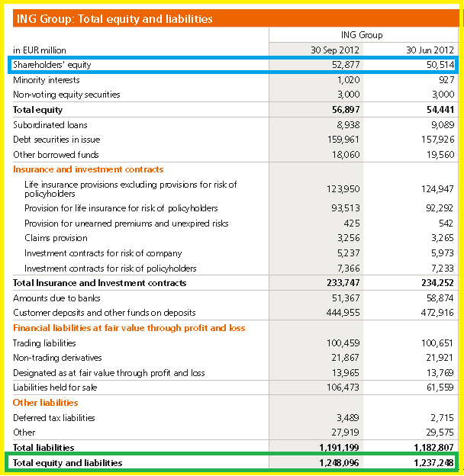The height and width of the screenshot is (476, 464).
Task: Click the 'Insurance and investment contracts' orange heading
Action: (89, 169)
